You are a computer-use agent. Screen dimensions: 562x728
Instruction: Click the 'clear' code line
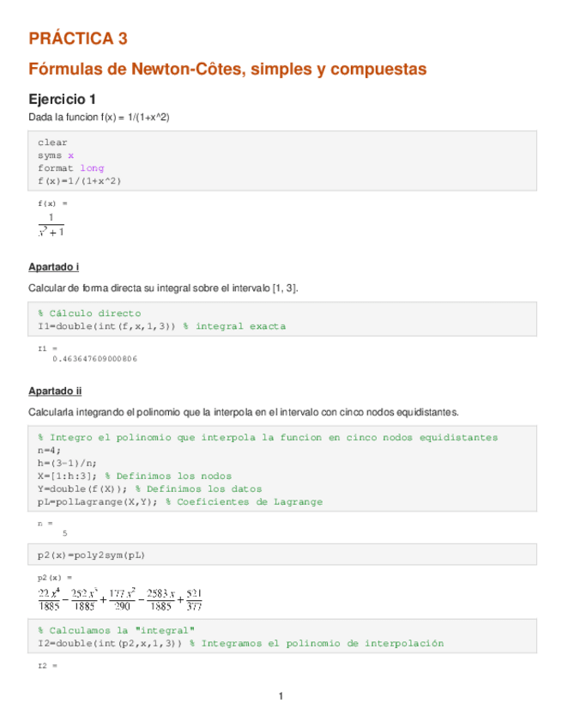[x=52, y=143]
